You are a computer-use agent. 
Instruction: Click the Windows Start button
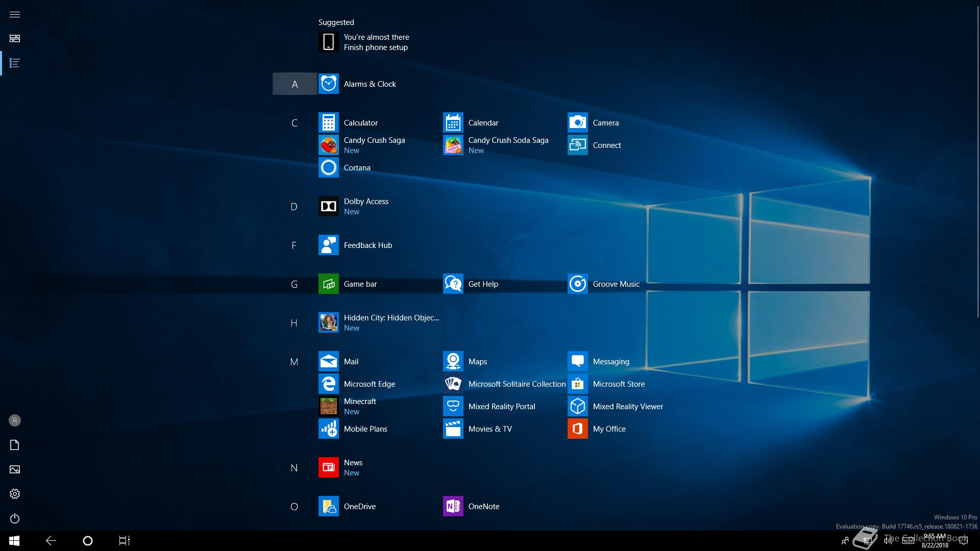14,541
